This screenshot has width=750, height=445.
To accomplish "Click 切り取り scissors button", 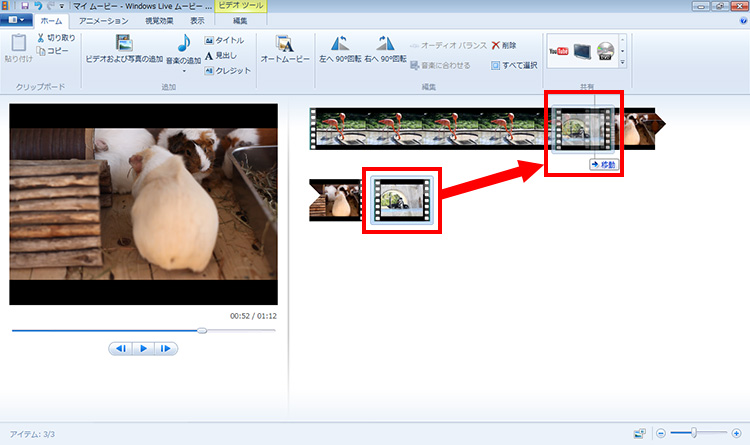I will [56, 38].
